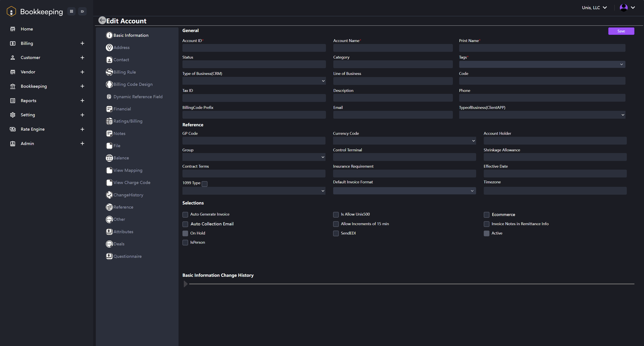Viewport: 644px width, 346px height.
Task: Toggle Active checkbox in Selections
Action: coord(486,233)
